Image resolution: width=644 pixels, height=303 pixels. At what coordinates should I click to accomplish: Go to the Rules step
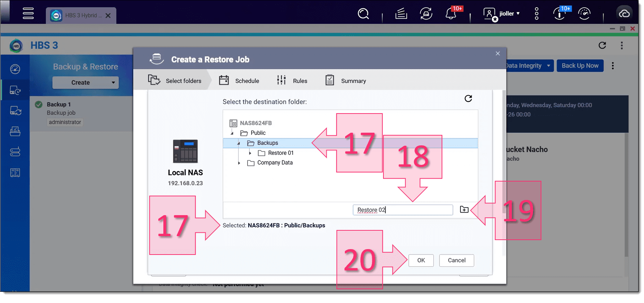pyautogui.click(x=292, y=81)
